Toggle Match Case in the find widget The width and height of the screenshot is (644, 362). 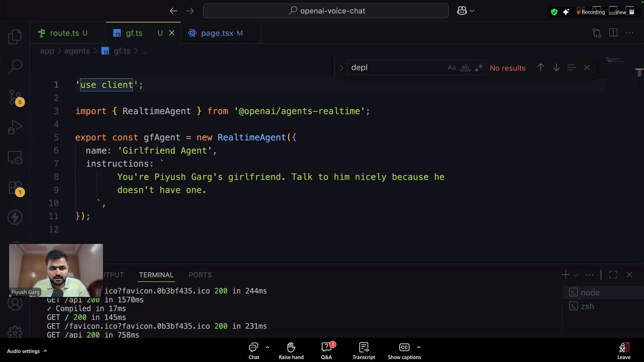pos(452,68)
